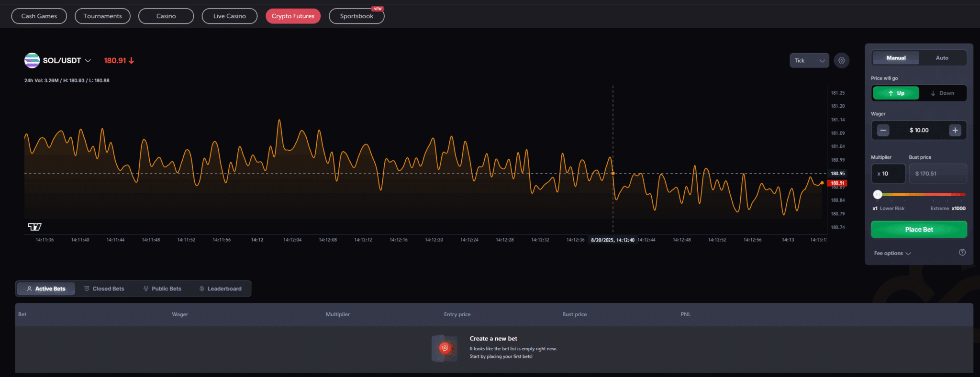The image size is (980, 377).
Task: Click the Solana coin logo icon
Action: 32,60
